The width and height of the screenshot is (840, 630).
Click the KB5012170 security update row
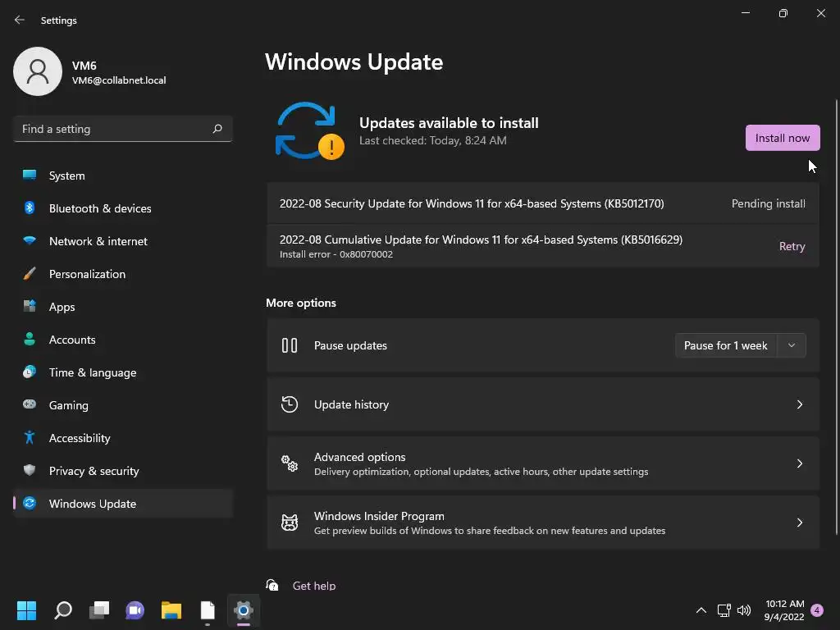coord(543,203)
